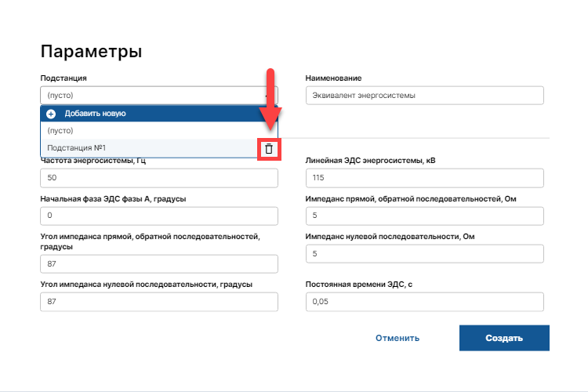Click the Угол импеданса нулевой последовательности input
The width and height of the screenshot is (588, 392).
159,302
